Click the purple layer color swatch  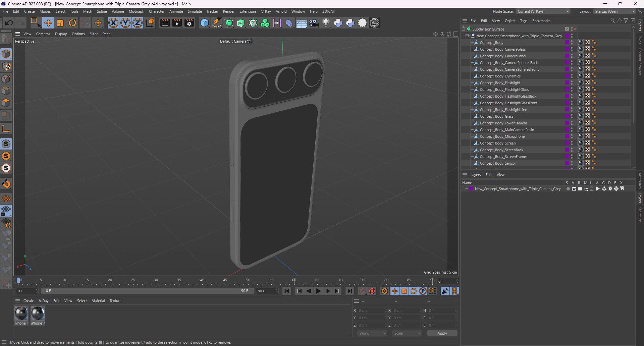click(x=471, y=189)
